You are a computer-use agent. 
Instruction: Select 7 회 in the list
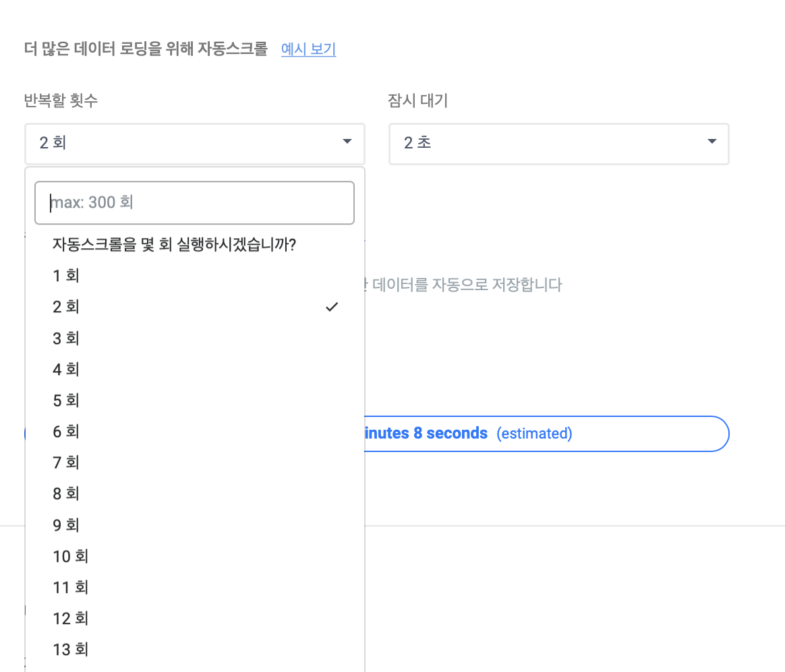(66, 462)
